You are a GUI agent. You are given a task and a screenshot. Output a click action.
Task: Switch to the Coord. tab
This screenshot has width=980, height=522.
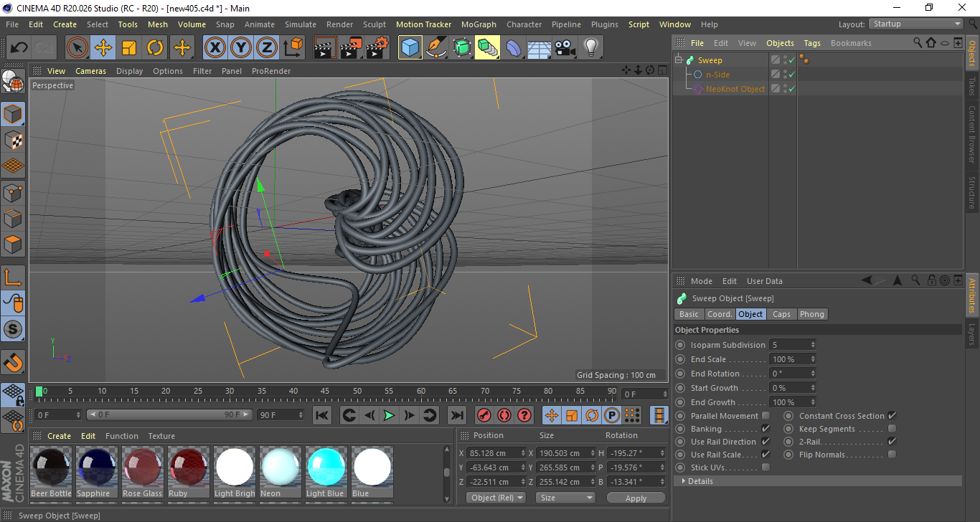[720, 314]
